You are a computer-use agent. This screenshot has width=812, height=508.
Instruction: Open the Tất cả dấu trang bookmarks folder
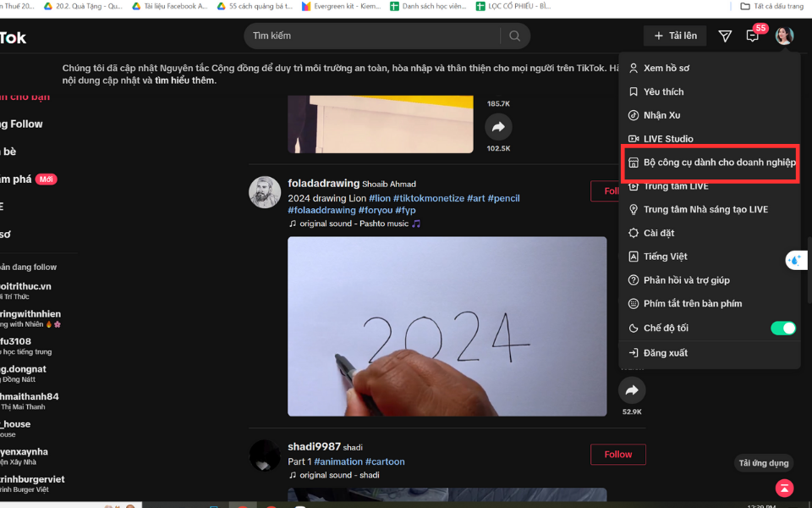click(x=771, y=6)
